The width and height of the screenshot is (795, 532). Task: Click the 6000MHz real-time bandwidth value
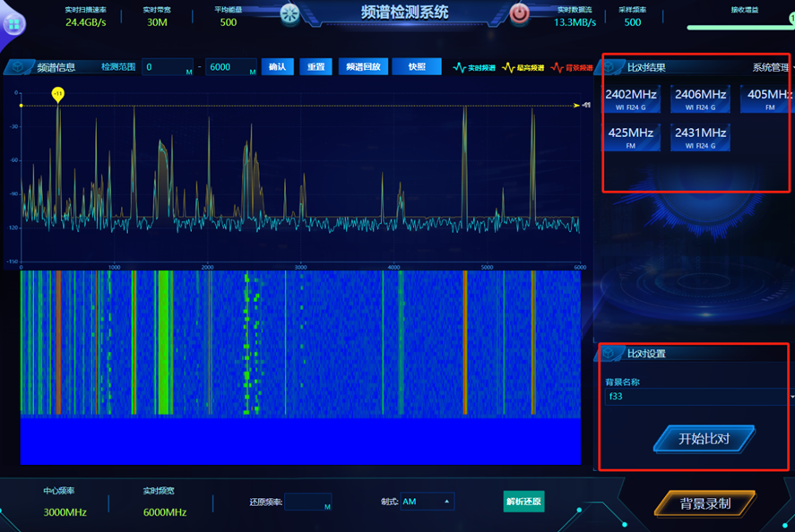(165, 512)
